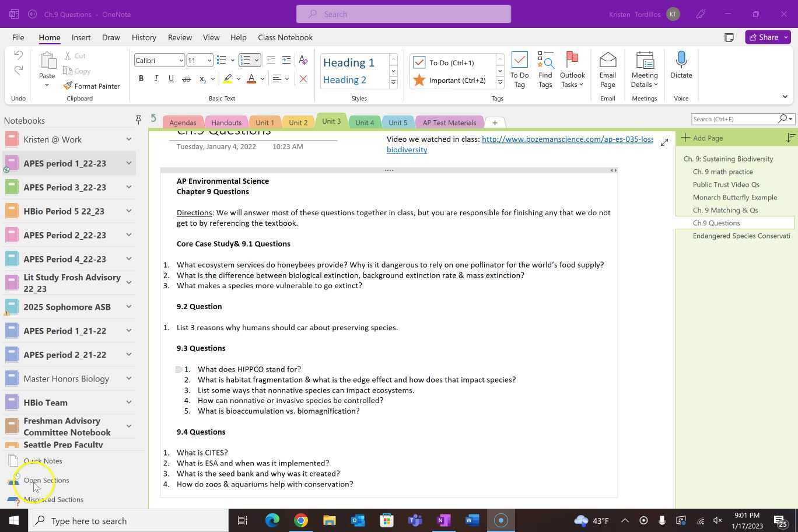798x532 pixels.
Task: Clear all formatting with eraser icon
Action: 303,60
